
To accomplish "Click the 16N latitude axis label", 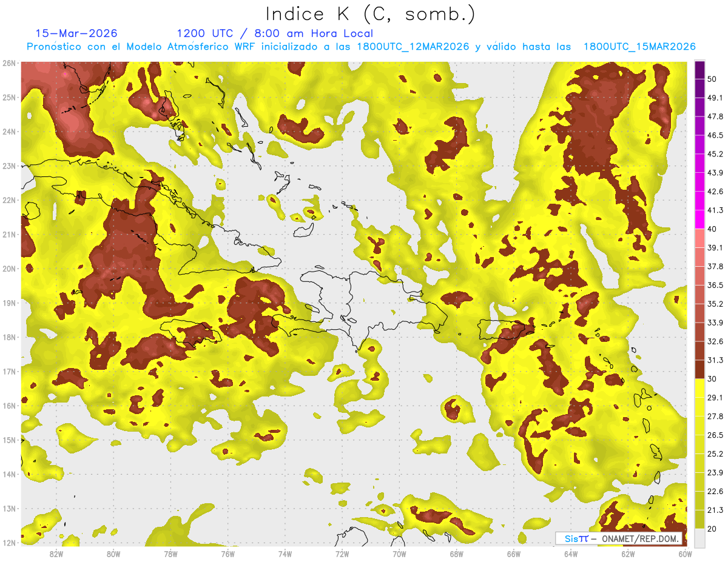I will click(9, 406).
